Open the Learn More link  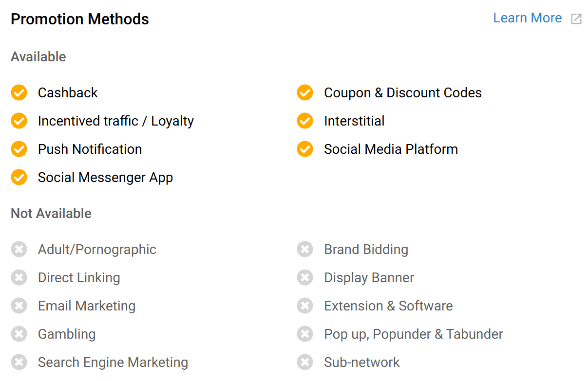point(527,18)
